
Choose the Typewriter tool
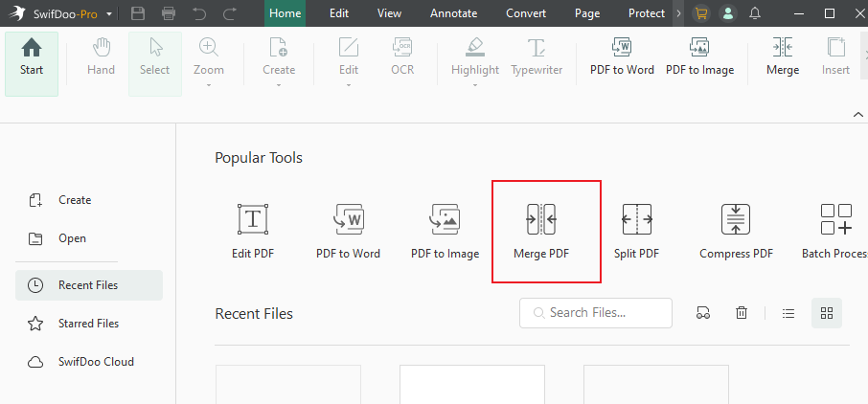coord(537,57)
